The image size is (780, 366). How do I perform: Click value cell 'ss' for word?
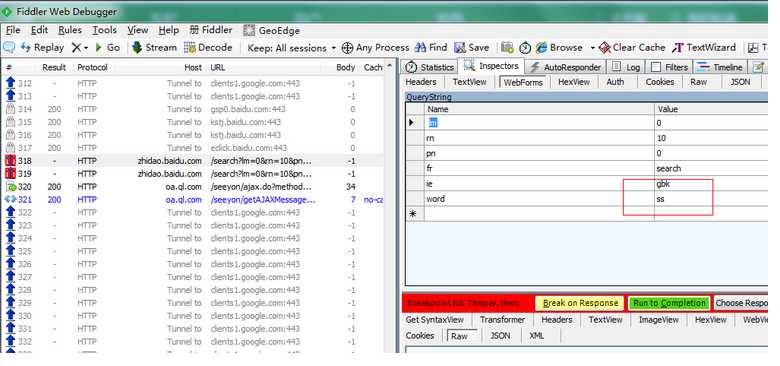tap(711, 199)
